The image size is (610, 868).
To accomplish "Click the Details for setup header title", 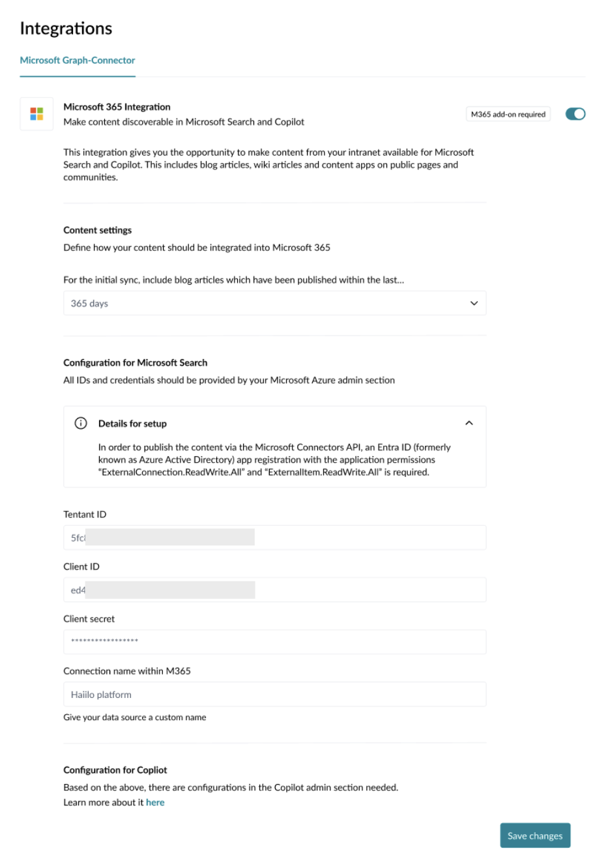I will click(x=132, y=424).
